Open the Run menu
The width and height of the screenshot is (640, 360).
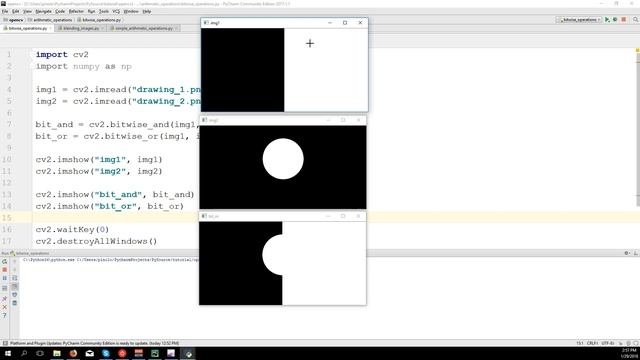91,11
